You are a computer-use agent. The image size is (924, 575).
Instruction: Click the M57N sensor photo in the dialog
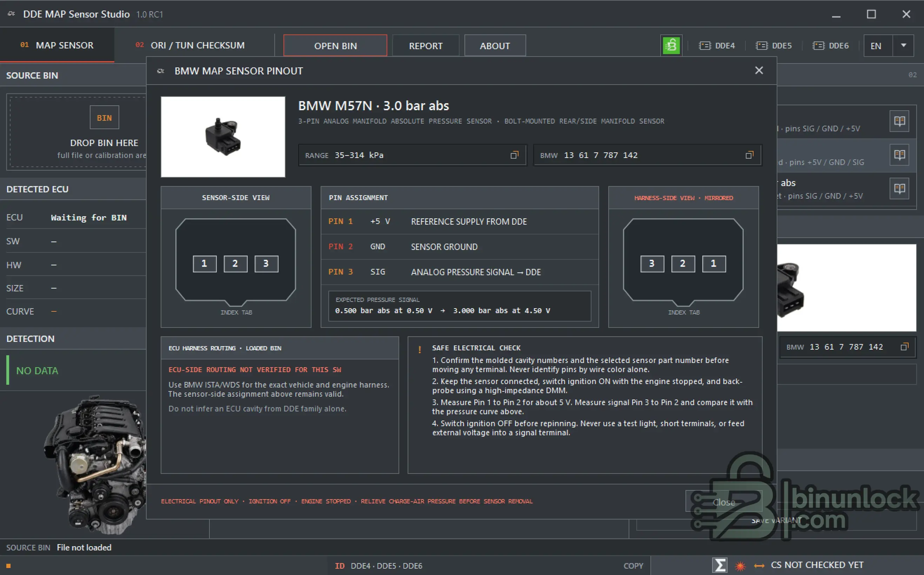tap(223, 137)
